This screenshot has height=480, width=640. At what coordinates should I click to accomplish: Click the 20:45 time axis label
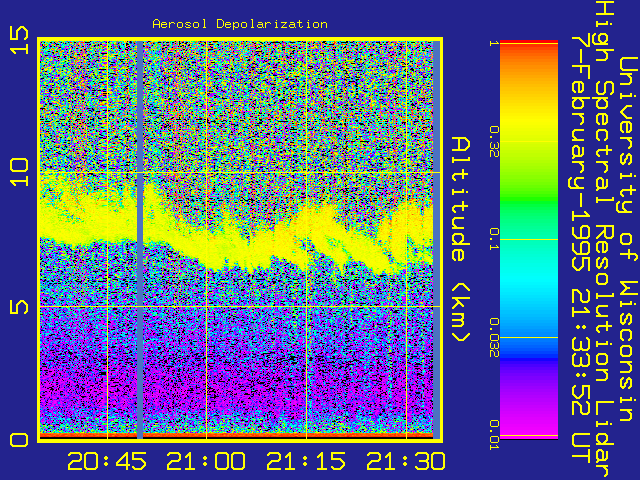click(107, 461)
